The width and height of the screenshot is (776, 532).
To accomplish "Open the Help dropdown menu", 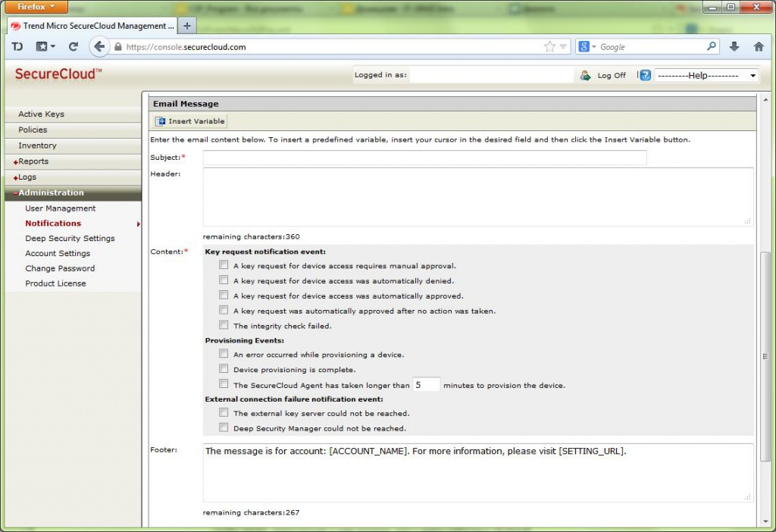I will coord(706,76).
